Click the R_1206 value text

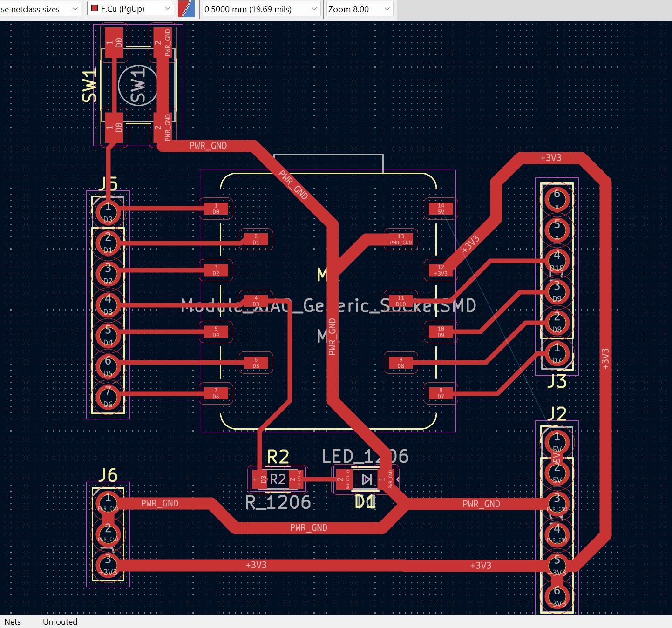(278, 502)
